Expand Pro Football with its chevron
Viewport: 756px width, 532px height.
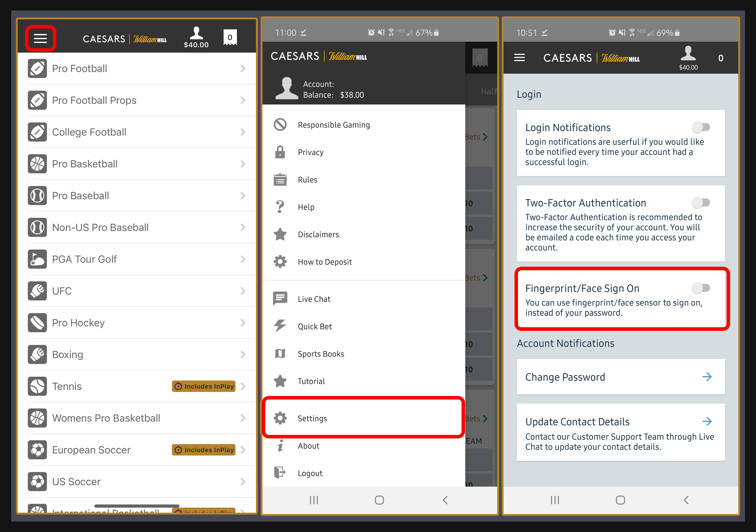[243, 68]
